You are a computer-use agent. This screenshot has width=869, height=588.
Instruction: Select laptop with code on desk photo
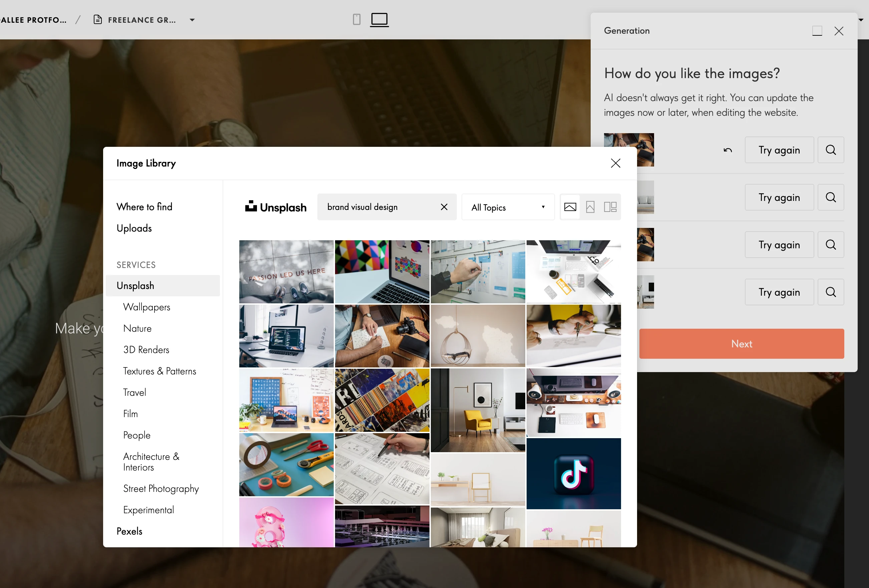pos(286,336)
